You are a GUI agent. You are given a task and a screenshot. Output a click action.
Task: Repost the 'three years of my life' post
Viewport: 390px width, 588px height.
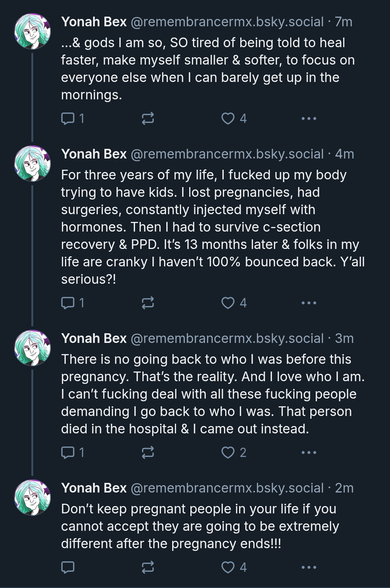tap(148, 303)
